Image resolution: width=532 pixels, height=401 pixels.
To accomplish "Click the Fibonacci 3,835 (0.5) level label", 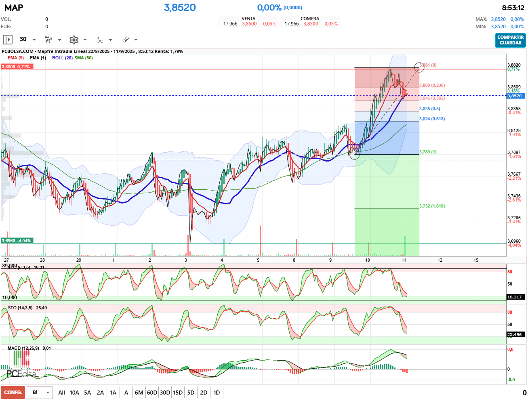I will [430, 109].
